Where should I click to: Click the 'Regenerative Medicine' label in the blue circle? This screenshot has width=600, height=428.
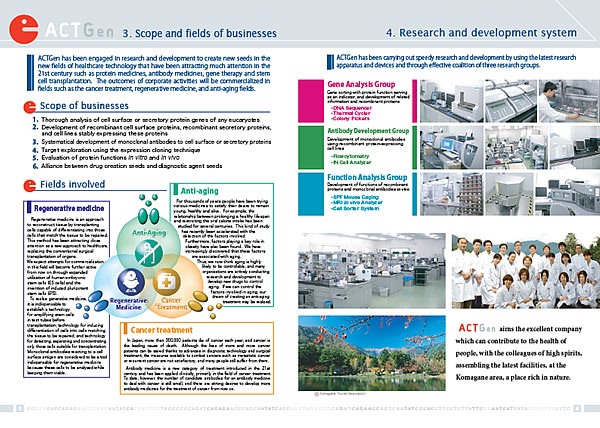point(129,304)
